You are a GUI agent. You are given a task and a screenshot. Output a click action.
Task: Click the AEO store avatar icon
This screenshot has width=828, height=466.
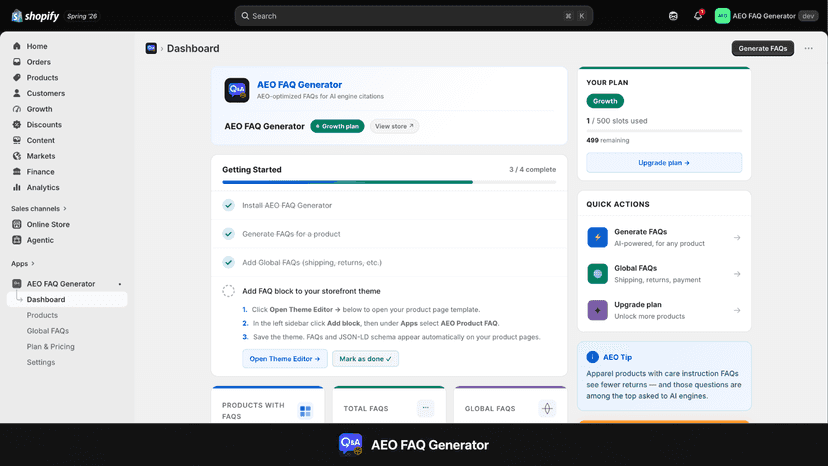pyautogui.click(x=722, y=16)
